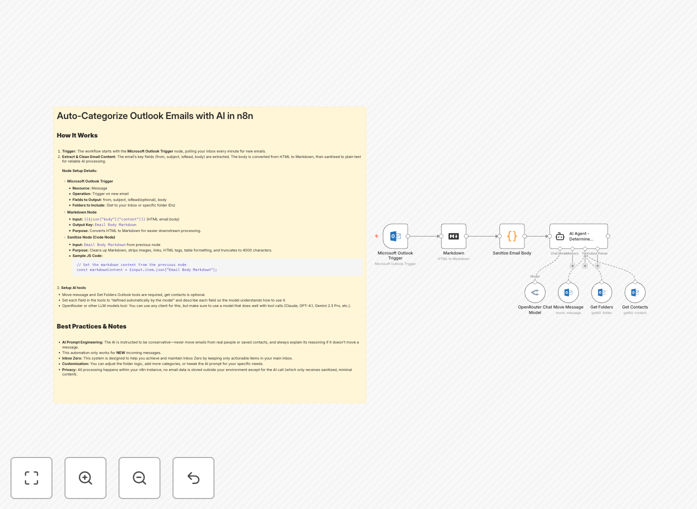Click the "Best Practices & Notes" heading
Viewport: 697px width, 509px height.
coord(91,326)
